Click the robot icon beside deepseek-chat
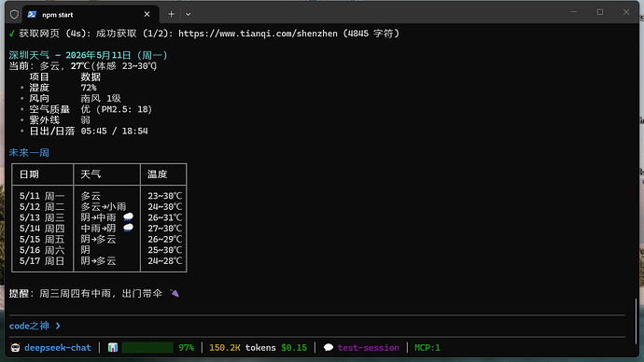Screen dimensions: 644x362 [x=15, y=348]
